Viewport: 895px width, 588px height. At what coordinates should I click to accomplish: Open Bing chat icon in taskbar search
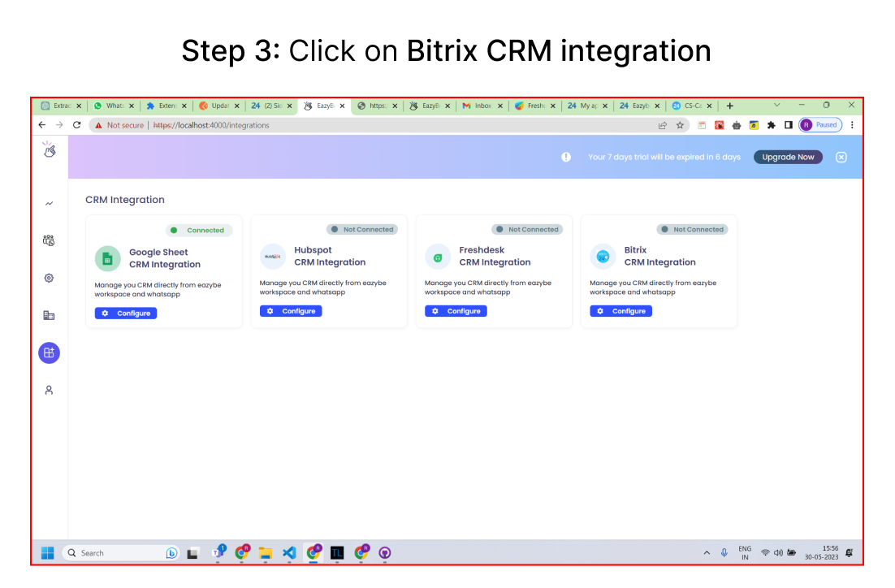(171, 552)
